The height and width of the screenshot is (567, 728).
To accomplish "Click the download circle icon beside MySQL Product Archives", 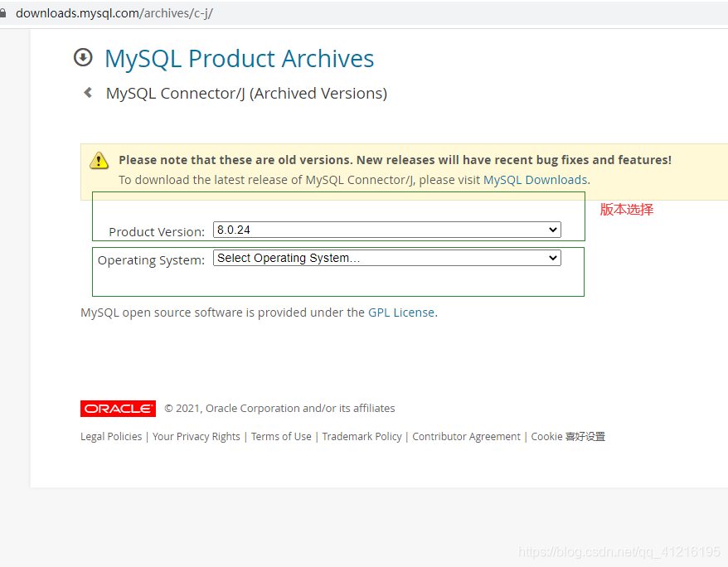I will (83, 57).
